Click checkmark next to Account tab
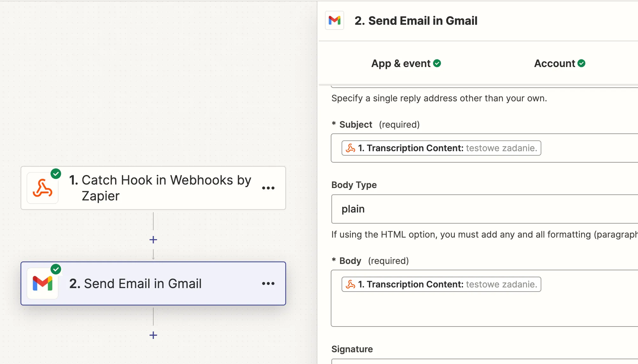This screenshot has width=638, height=364. click(582, 63)
